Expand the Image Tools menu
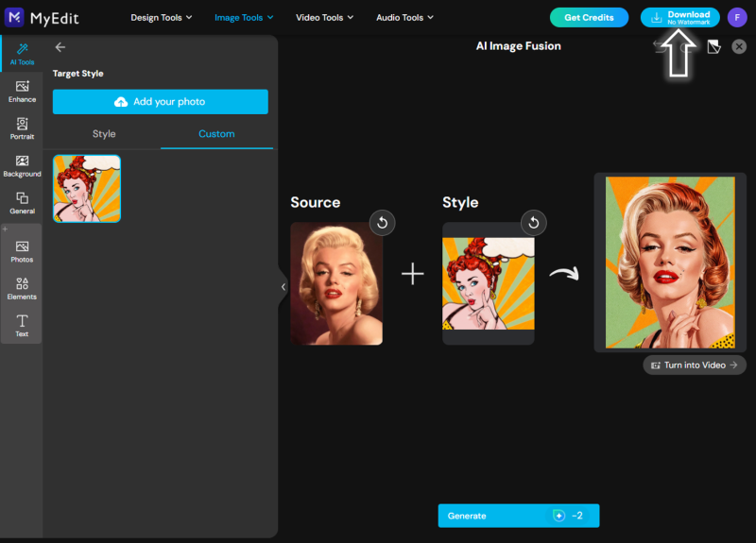 244,18
